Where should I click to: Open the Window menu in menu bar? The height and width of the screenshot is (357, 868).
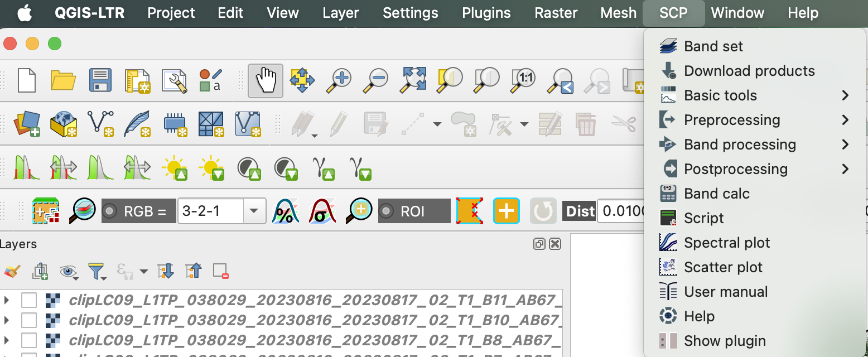click(737, 13)
